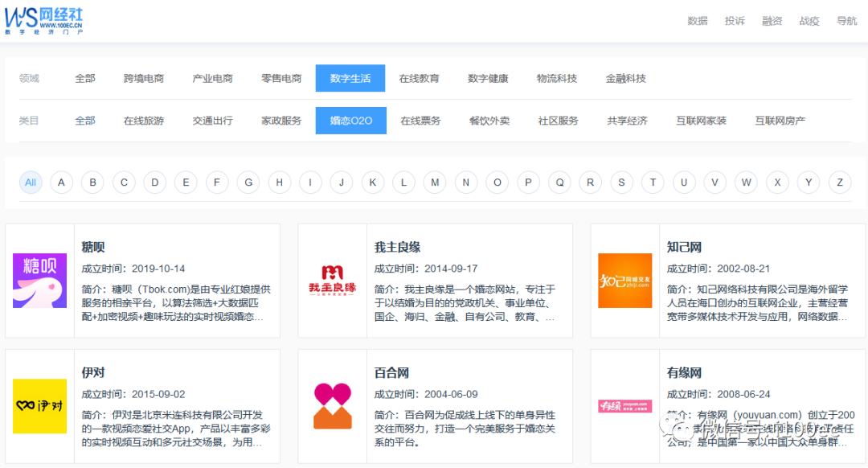This screenshot has width=868, height=468.
Task: Open the 导航 top menu item
Action: coord(846,21)
